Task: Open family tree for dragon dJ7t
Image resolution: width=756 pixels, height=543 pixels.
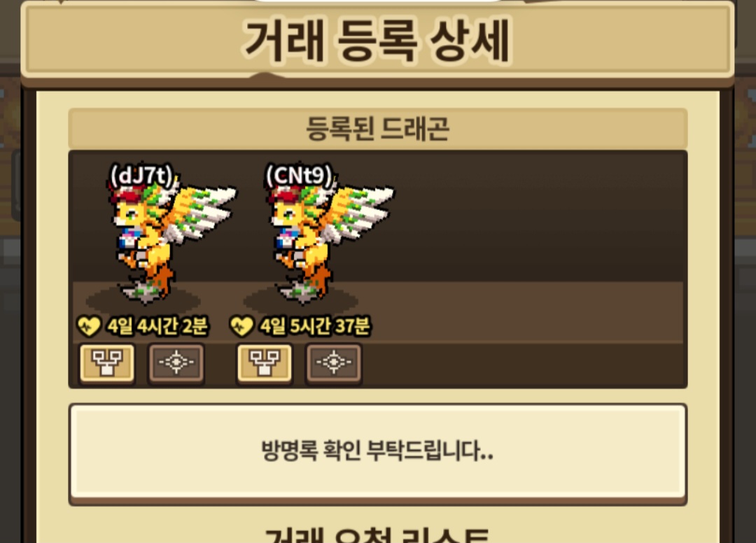Action: (x=106, y=364)
